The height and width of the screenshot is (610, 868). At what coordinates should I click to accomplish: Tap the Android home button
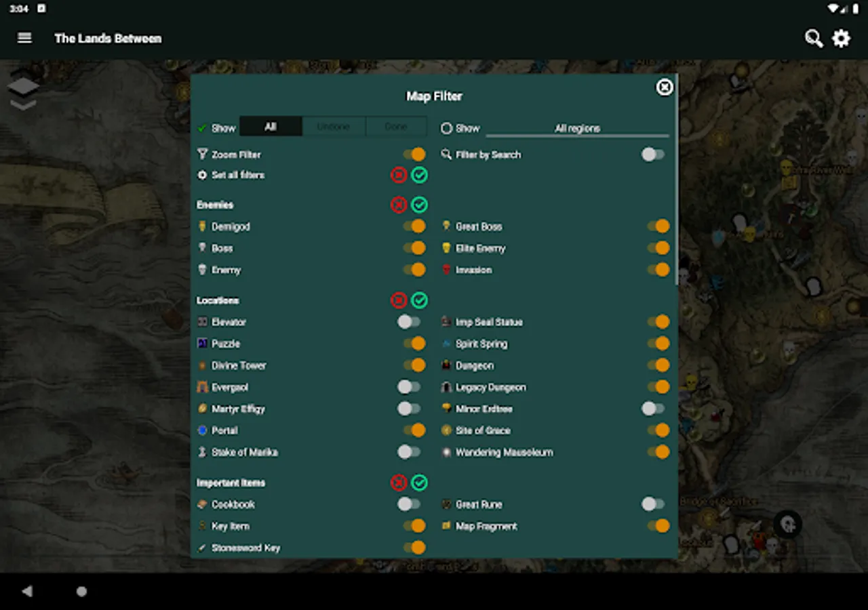tap(81, 591)
